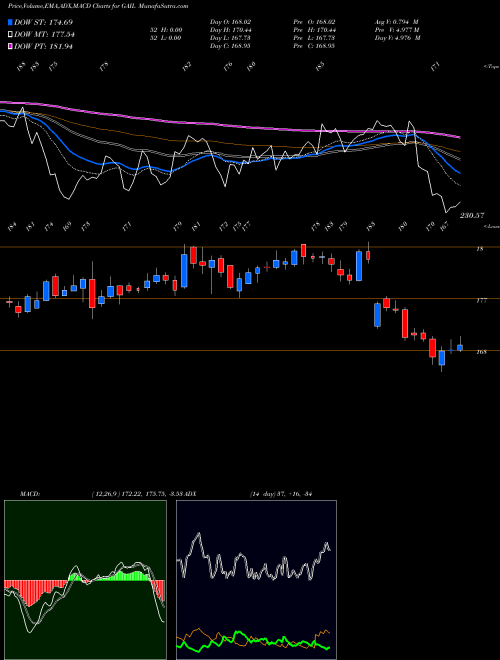Click the 'Day V: 4.976 M' value

click(x=397, y=38)
